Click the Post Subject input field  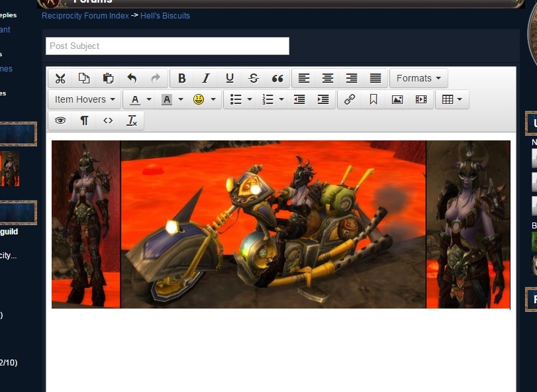(x=168, y=46)
